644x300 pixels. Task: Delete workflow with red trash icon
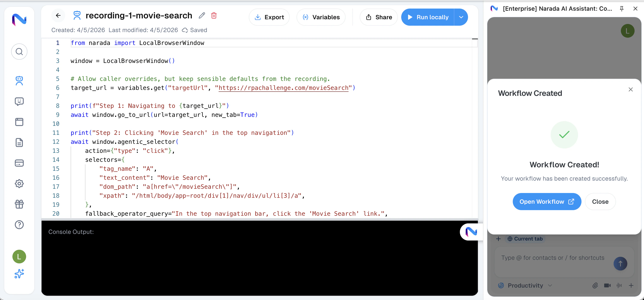point(214,15)
